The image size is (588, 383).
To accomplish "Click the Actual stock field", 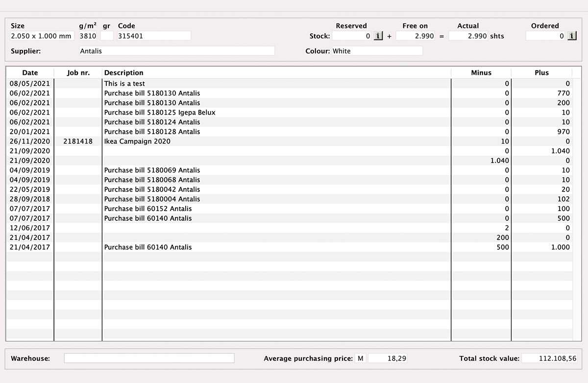I will pyautogui.click(x=468, y=36).
